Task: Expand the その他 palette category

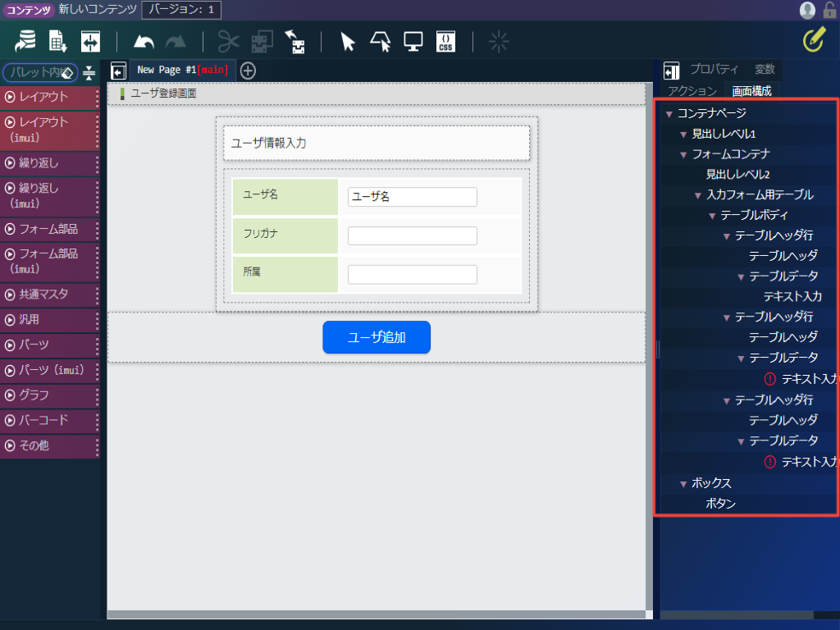Action: [50, 445]
